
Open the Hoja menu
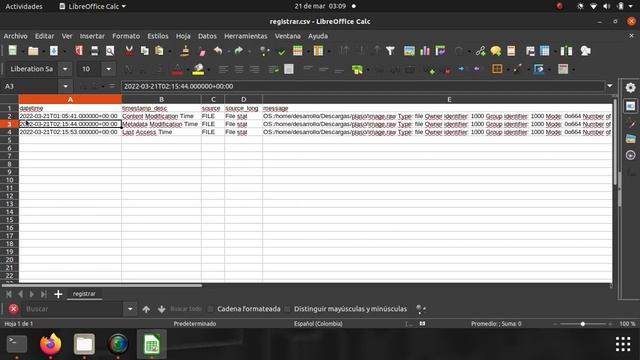[183, 36]
